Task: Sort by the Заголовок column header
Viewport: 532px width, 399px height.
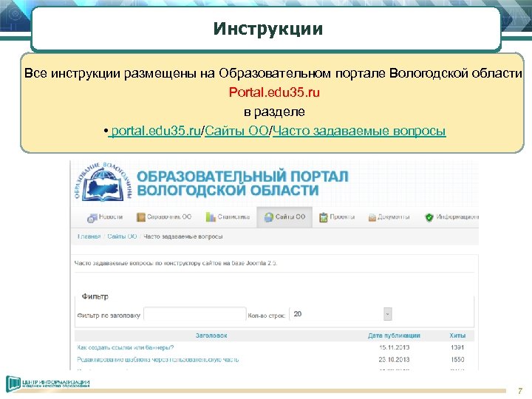Action: coord(211,335)
